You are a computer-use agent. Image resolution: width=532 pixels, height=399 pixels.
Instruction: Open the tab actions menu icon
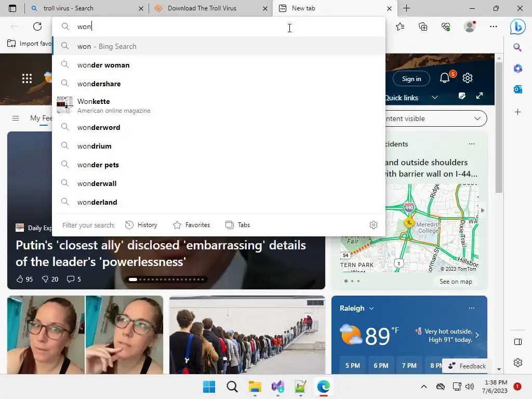click(x=12, y=8)
